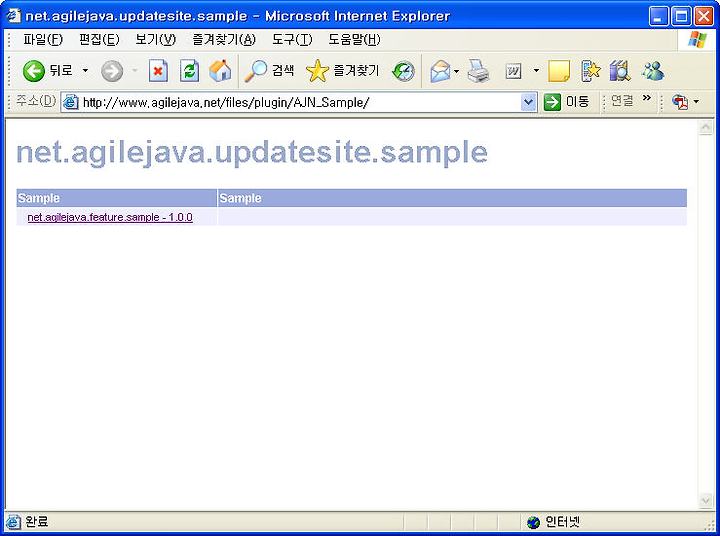
Task: Click the Windows flag logo
Action: 697,40
